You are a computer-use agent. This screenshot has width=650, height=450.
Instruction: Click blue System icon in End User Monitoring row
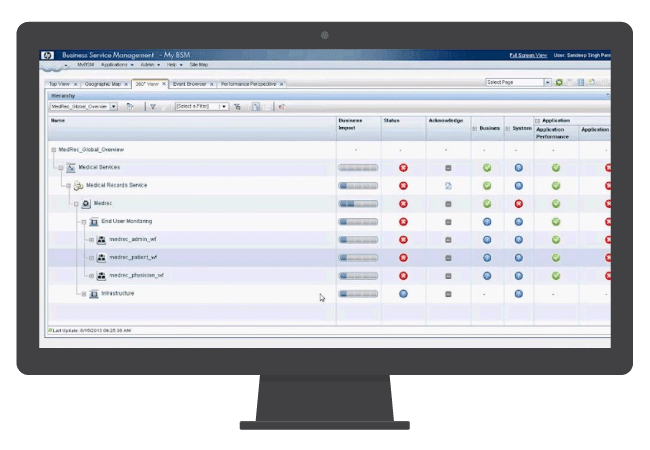[x=518, y=222]
